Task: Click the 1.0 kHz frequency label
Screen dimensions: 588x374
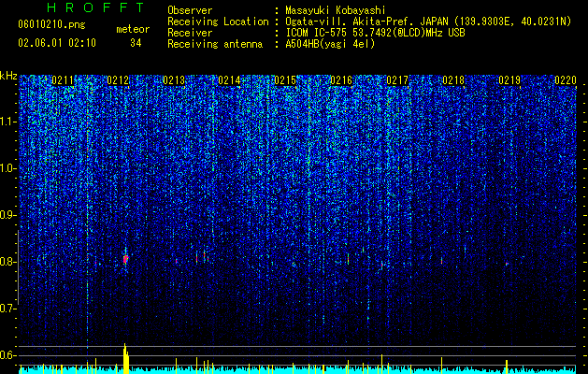Action: click(8, 168)
